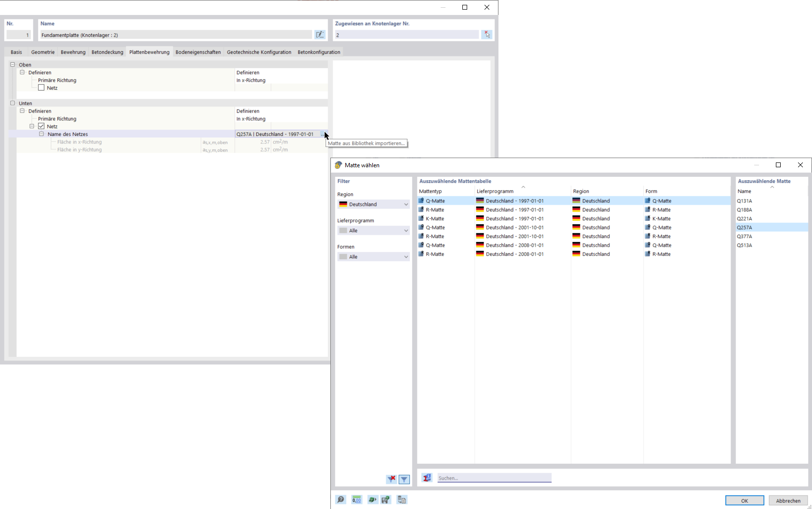This screenshot has height=509, width=812.
Task: Click the save-to-library floppy disk icon
Action: point(386,500)
